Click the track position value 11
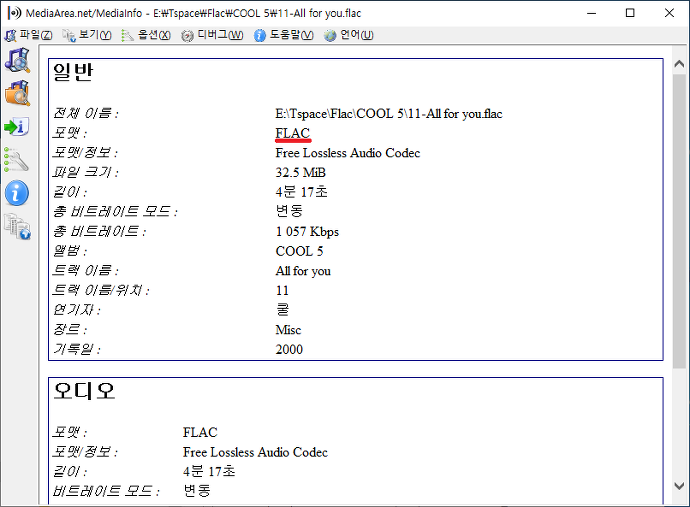 282,290
